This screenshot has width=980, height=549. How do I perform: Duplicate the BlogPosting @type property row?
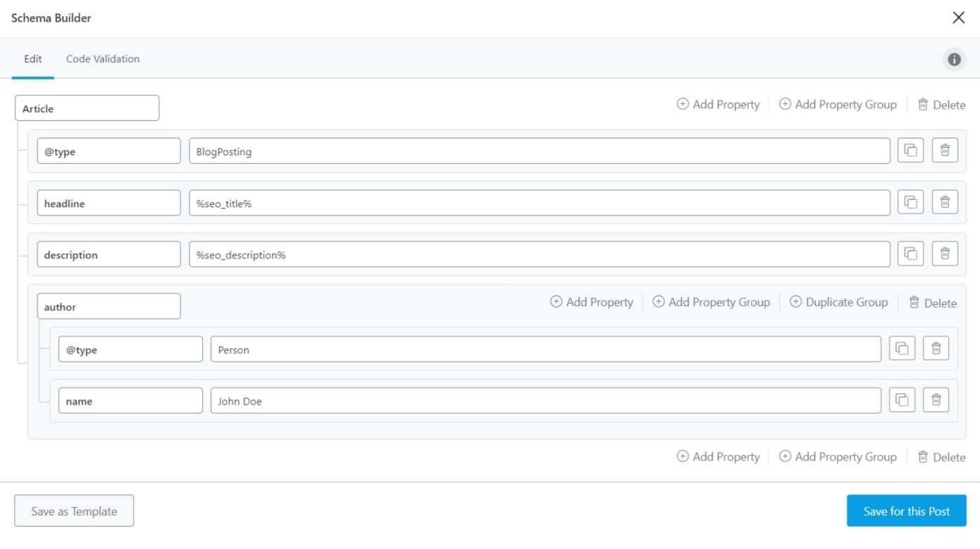tap(911, 150)
